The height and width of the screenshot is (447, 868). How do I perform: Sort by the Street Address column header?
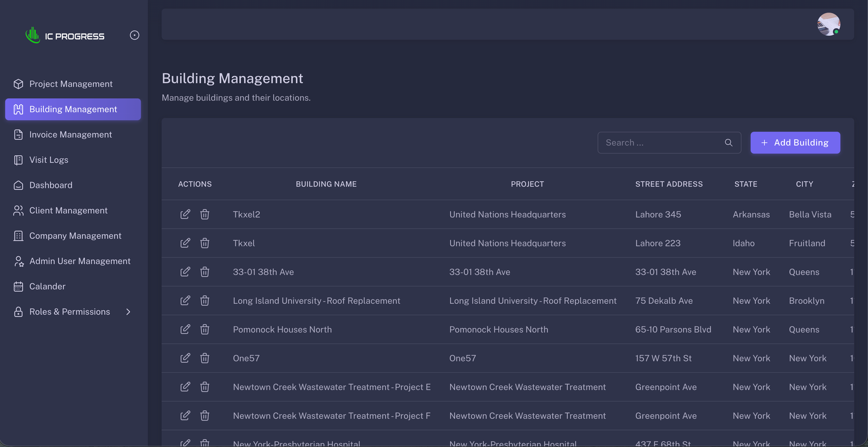669,184
